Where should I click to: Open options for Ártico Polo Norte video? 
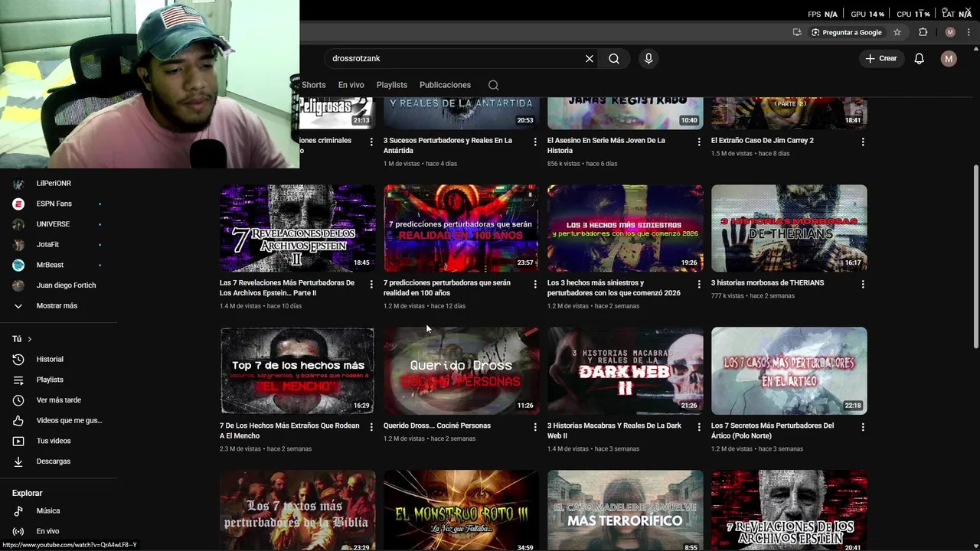click(863, 427)
